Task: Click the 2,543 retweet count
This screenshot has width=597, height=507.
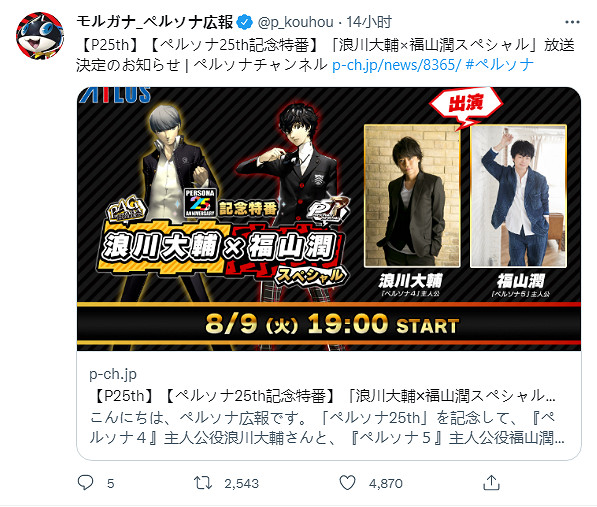Action: [241, 483]
